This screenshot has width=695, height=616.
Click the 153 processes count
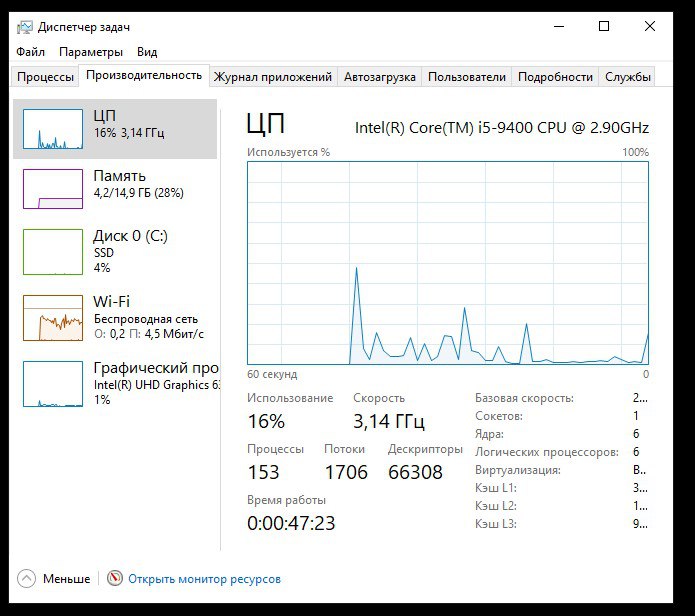[263, 472]
